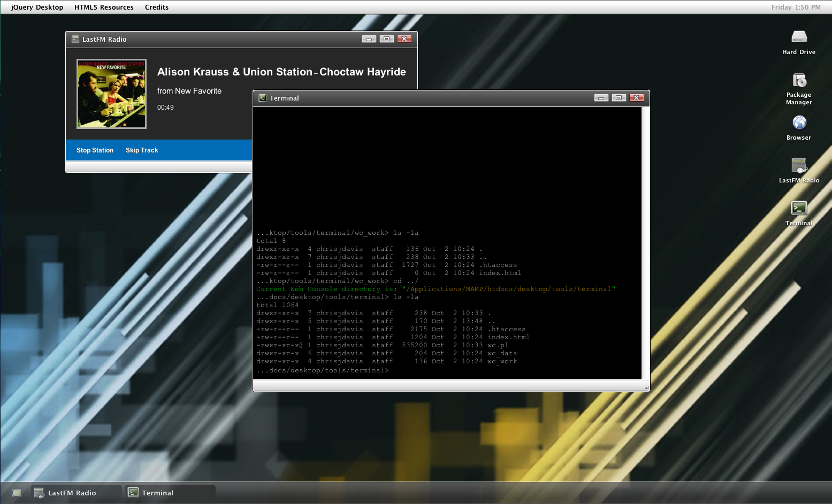
Task: Open the jQuery Desktop menu
Action: [37, 7]
